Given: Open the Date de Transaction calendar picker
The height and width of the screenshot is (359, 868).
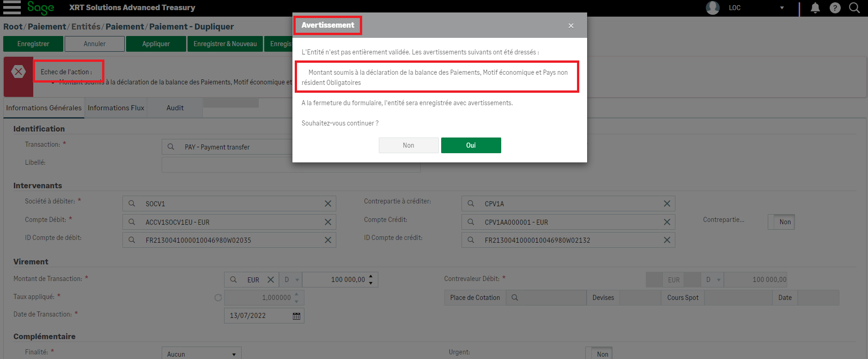Looking at the screenshot, I should click(x=296, y=316).
